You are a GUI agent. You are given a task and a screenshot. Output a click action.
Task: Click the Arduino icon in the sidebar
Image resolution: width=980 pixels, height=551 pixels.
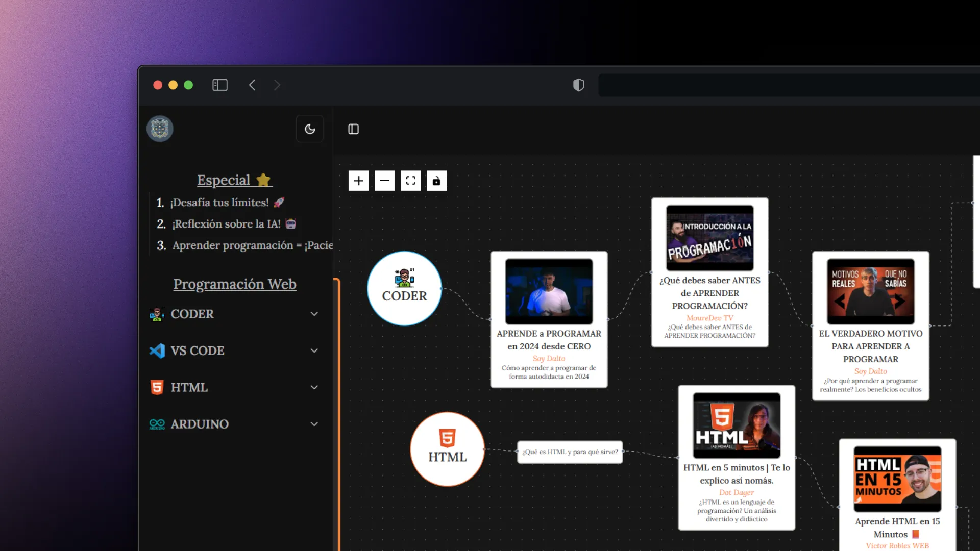(x=157, y=424)
